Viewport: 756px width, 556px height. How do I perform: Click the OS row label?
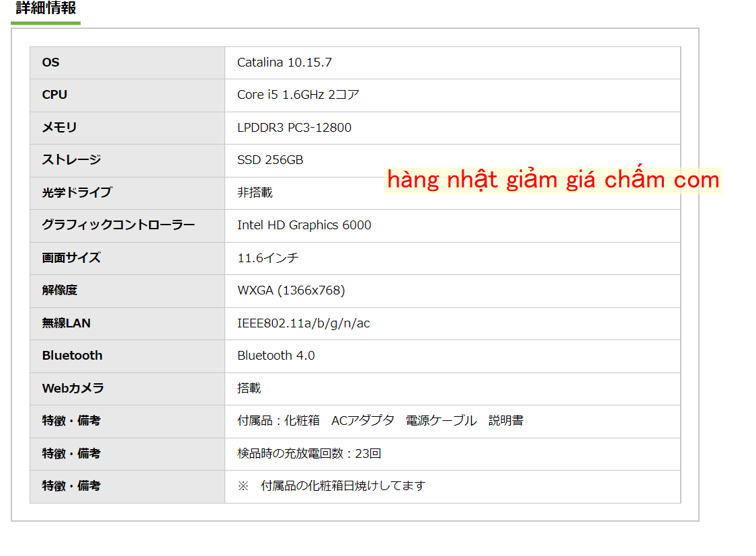(x=50, y=63)
